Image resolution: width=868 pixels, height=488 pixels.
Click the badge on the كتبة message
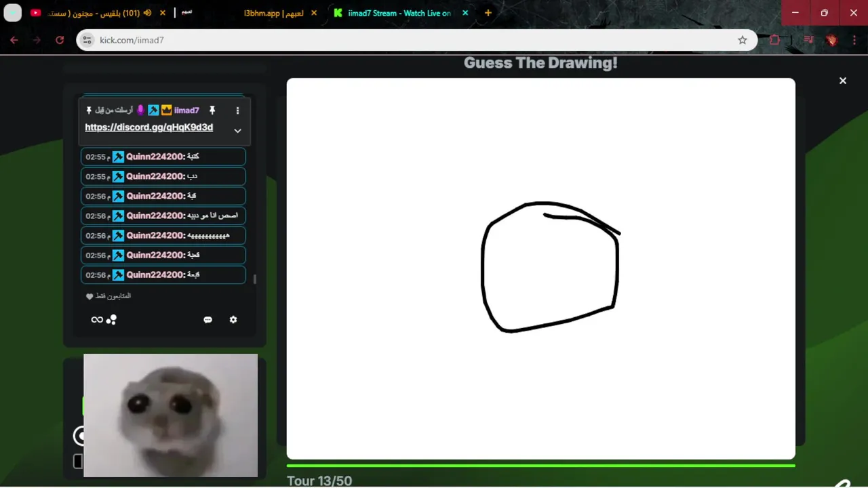pos(118,157)
